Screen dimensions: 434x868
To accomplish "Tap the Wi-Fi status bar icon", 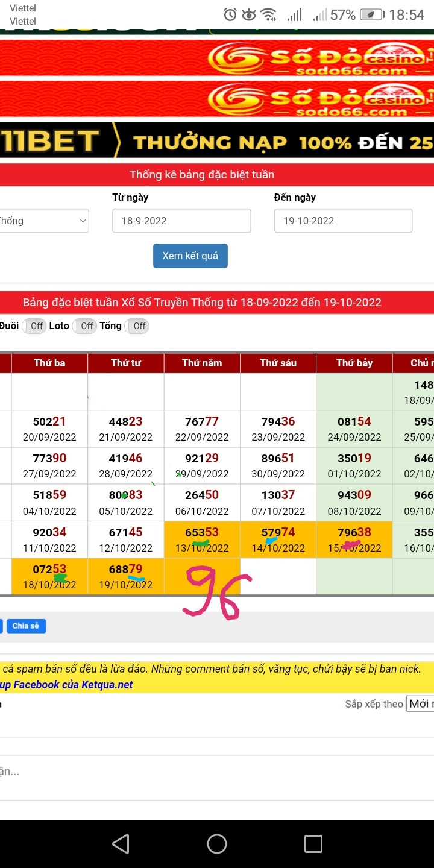I will [269, 15].
